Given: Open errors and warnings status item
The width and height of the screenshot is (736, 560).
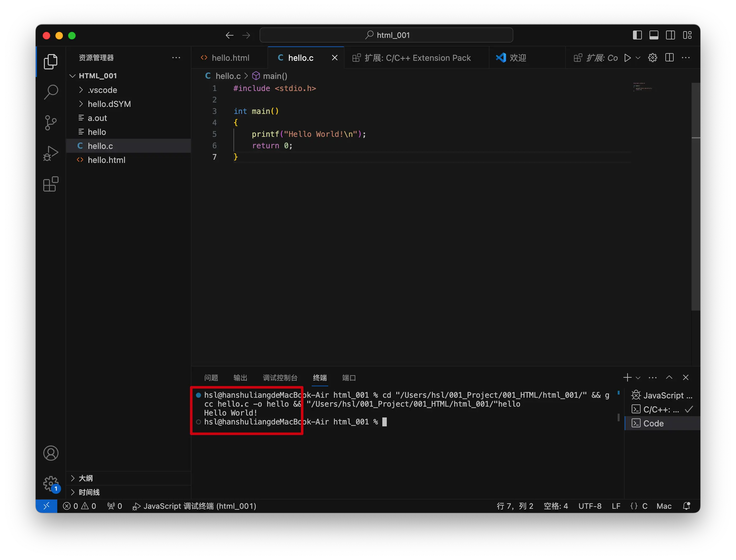Looking at the screenshot, I should tap(80, 507).
